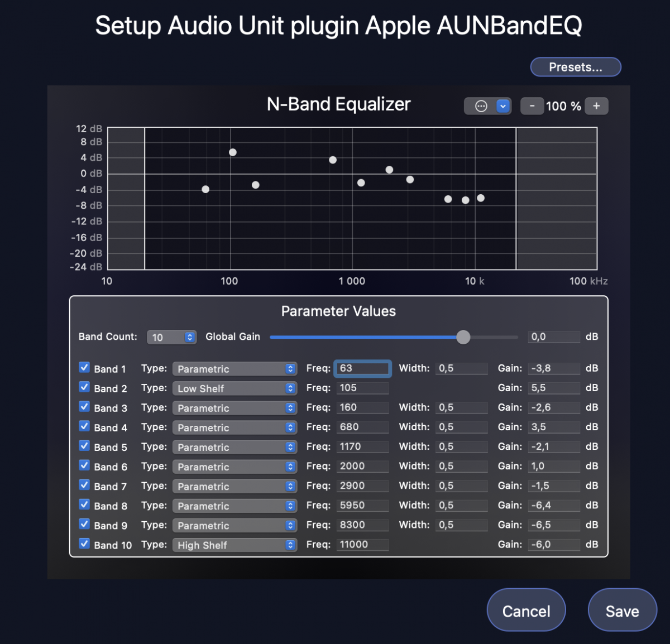This screenshot has width=670, height=644.
Task: Click the Band 10 Freq field showing 11000
Action: [363, 544]
